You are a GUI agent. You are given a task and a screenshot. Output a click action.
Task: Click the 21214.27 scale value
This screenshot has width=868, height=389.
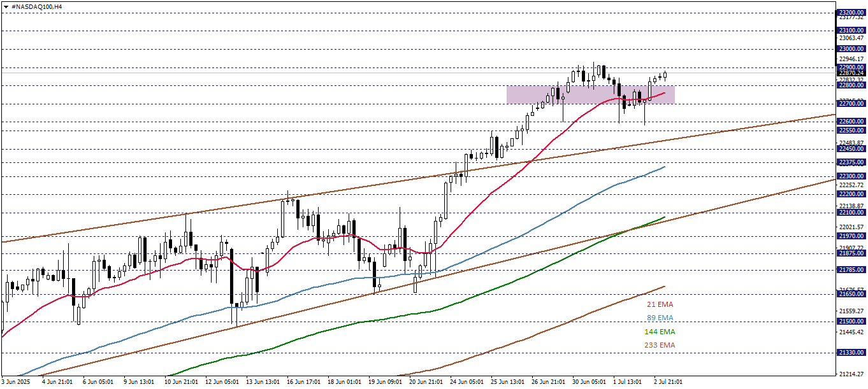[852, 374]
